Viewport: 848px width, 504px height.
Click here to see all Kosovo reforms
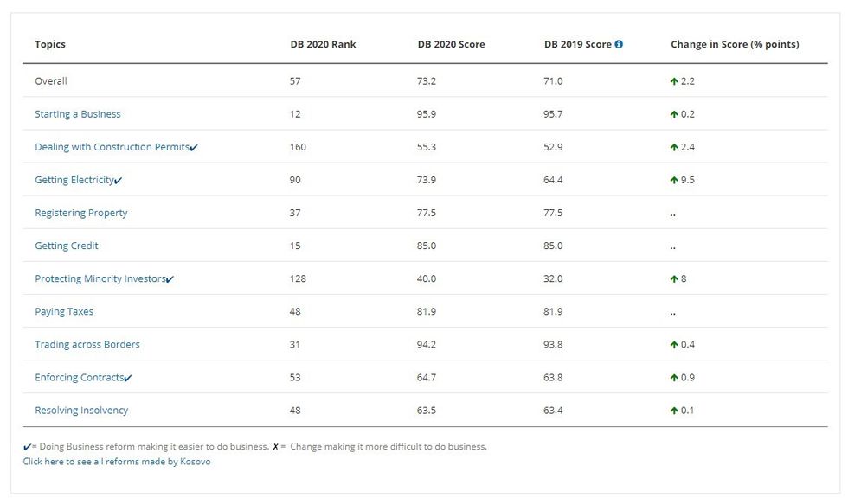pos(117,462)
